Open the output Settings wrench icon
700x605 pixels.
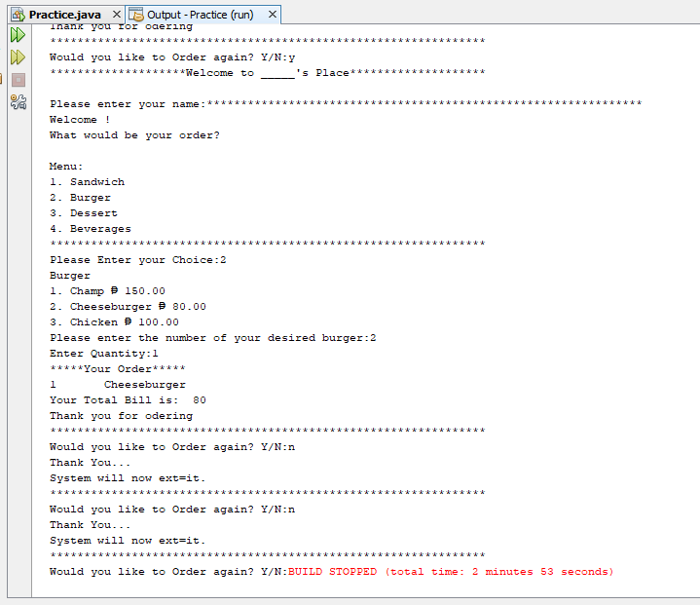[x=18, y=102]
